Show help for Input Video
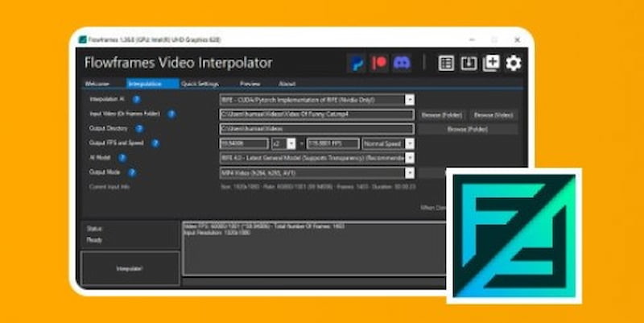Screen dimensions: 644x323 coord(171,114)
